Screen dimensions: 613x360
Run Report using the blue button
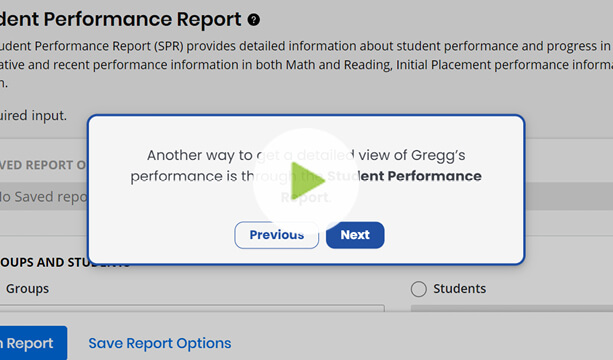33,343
